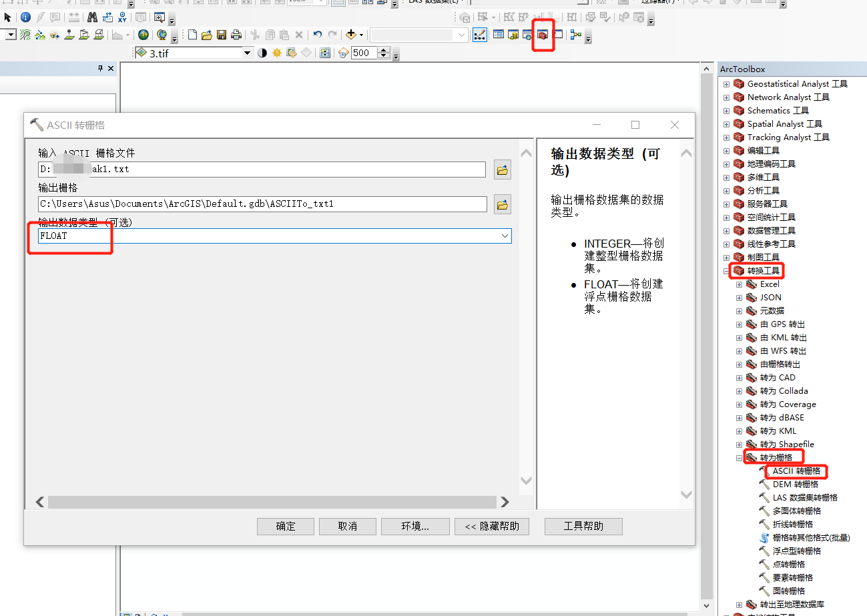Image resolution: width=867 pixels, height=616 pixels.
Task: Select the ASCII 转栅格 tool
Action: (x=796, y=471)
